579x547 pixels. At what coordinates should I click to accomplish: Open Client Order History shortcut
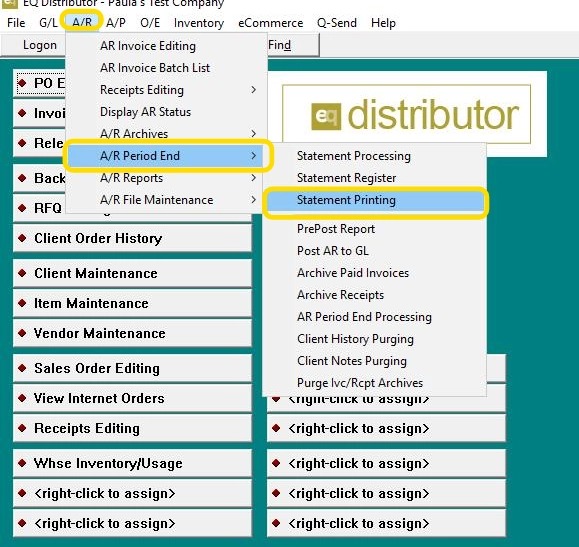coord(132,238)
